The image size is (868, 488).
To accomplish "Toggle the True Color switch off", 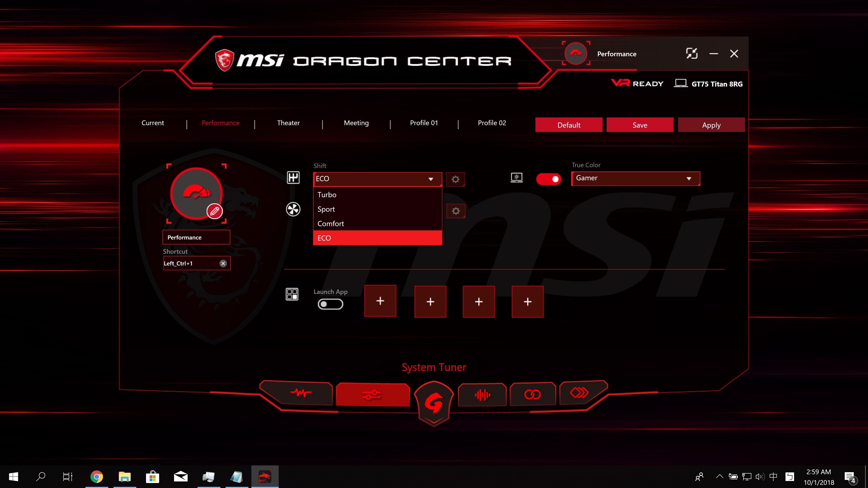I will click(x=549, y=179).
